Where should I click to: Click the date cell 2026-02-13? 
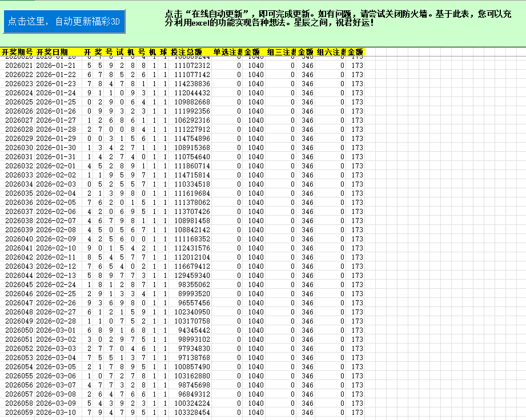(x=55, y=276)
